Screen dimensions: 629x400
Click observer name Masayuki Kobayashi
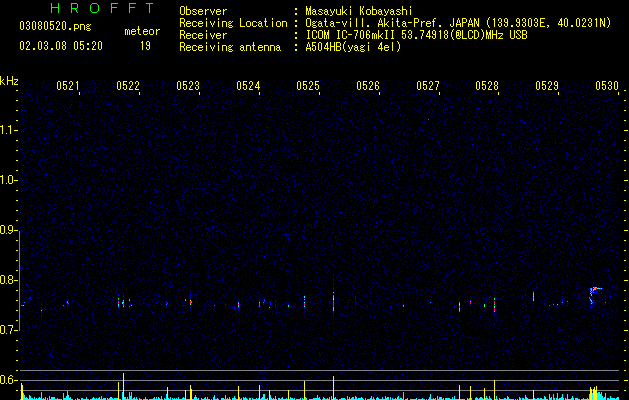pyautogui.click(x=359, y=11)
